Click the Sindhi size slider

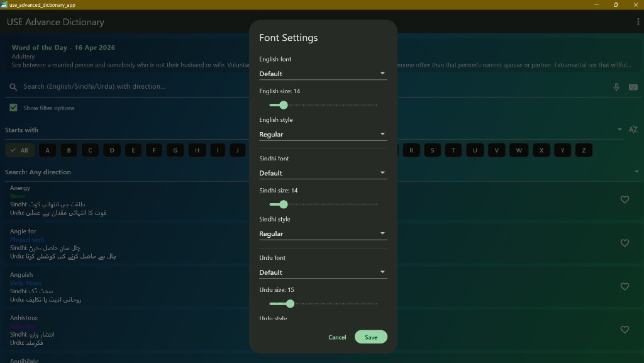(323, 204)
